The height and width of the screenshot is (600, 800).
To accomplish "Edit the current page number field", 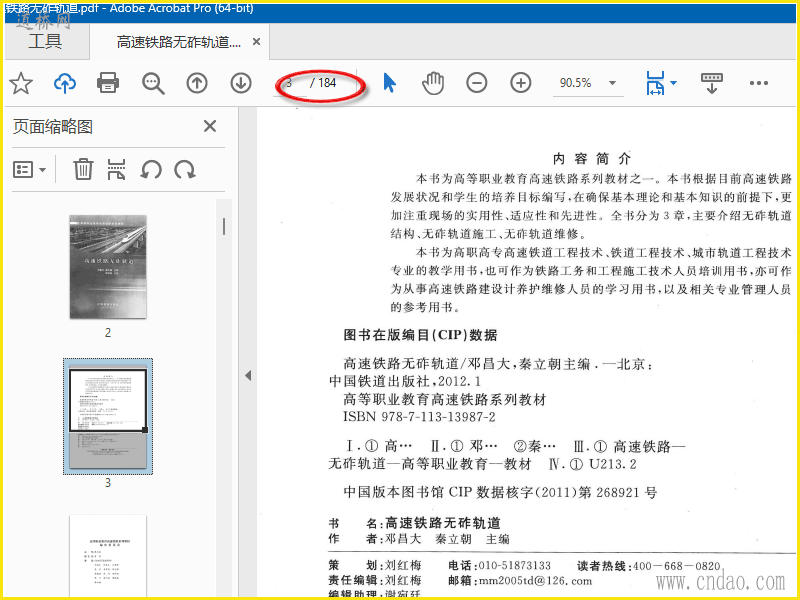I will tap(291, 83).
